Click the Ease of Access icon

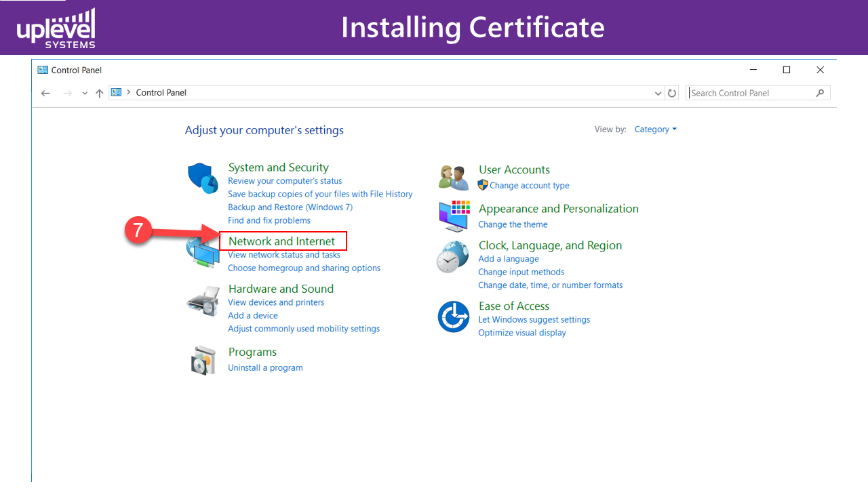[453, 317]
